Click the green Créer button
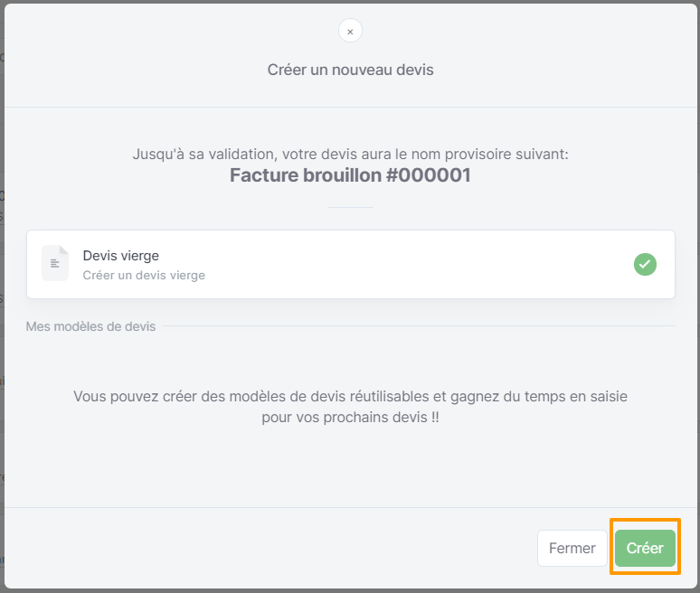Screen dimensions: 700x593 point(645,548)
